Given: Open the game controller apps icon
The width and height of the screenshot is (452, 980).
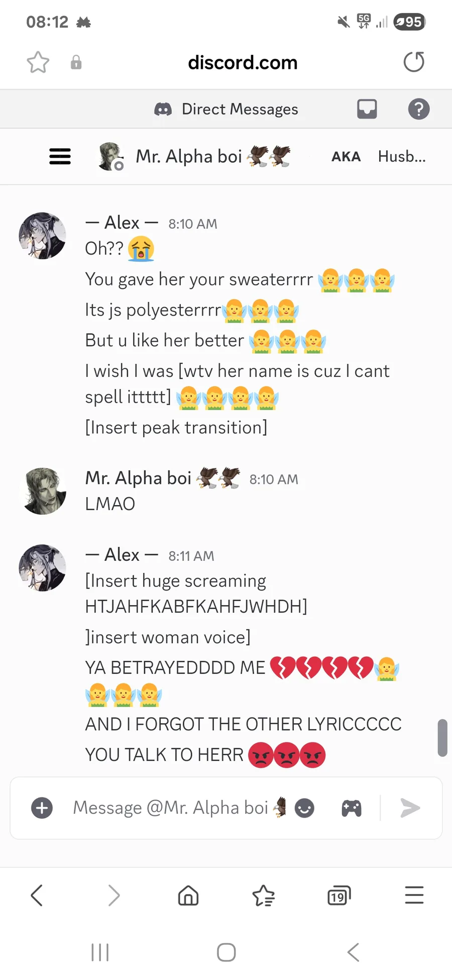Looking at the screenshot, I should point(352,808).
